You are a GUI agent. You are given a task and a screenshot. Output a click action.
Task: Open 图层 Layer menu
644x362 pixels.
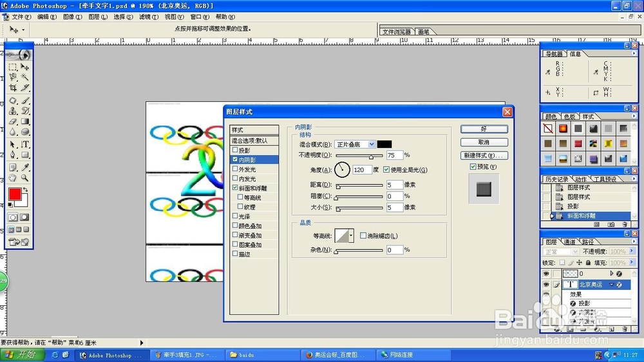point(98,17)
